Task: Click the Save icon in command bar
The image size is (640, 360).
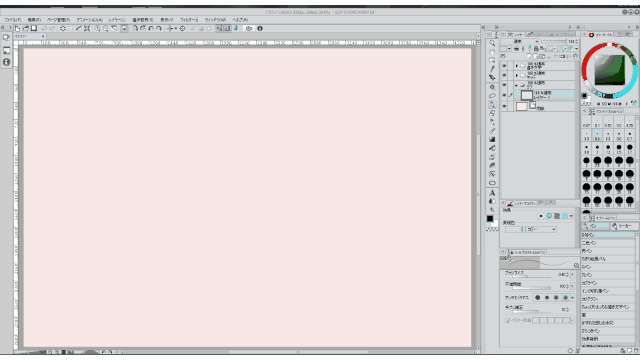Action: coord(34,29)
